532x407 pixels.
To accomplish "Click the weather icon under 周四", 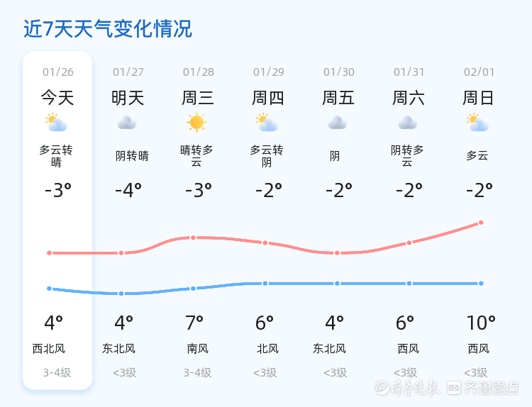I will point(267,123).
